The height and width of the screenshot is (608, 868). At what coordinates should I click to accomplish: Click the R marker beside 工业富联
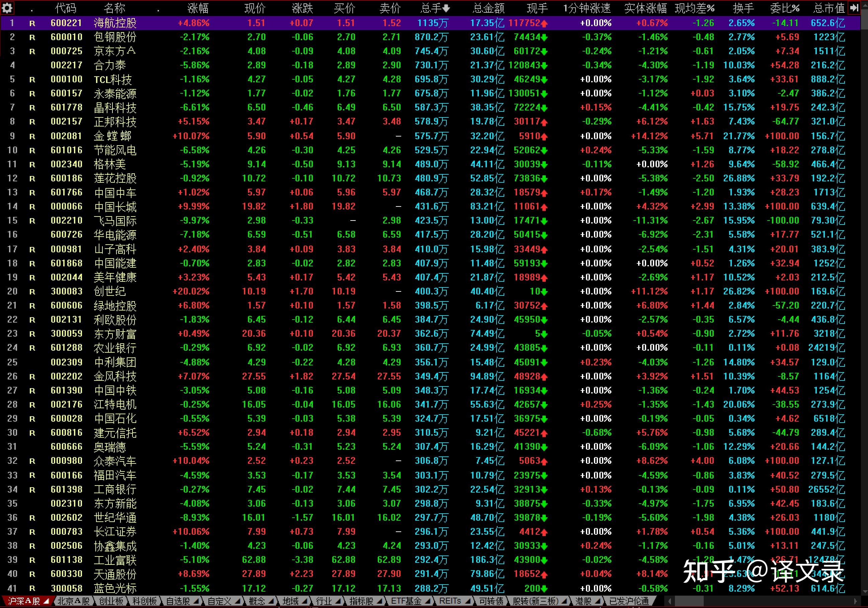point(32,560)
